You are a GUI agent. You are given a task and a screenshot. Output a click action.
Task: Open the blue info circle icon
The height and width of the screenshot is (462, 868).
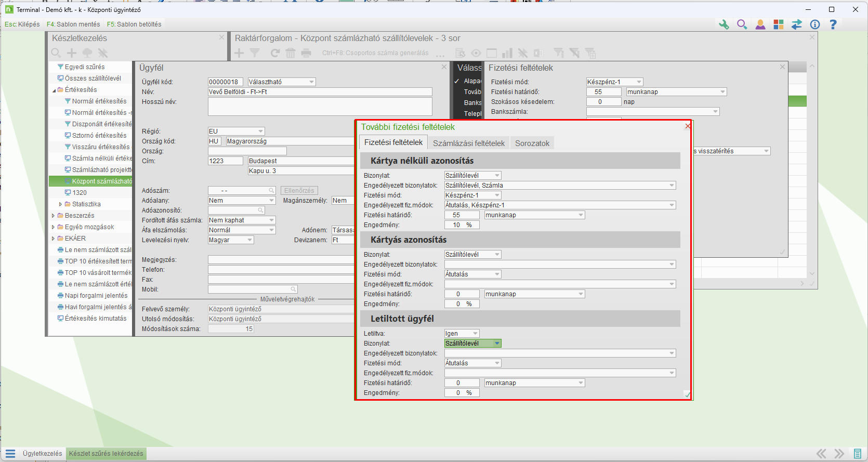[814, 24]
